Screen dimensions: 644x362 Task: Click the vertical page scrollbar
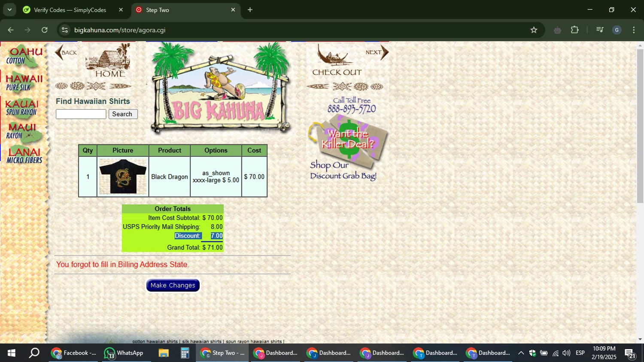640,126
